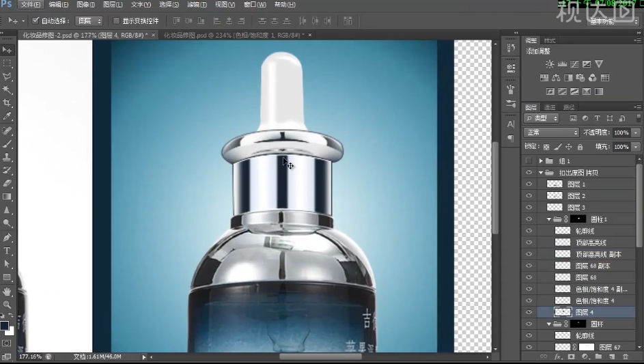Open the auto-select 图层 dropdown
The height and width of the screenshot is (364, 644).
coord(89,20)
